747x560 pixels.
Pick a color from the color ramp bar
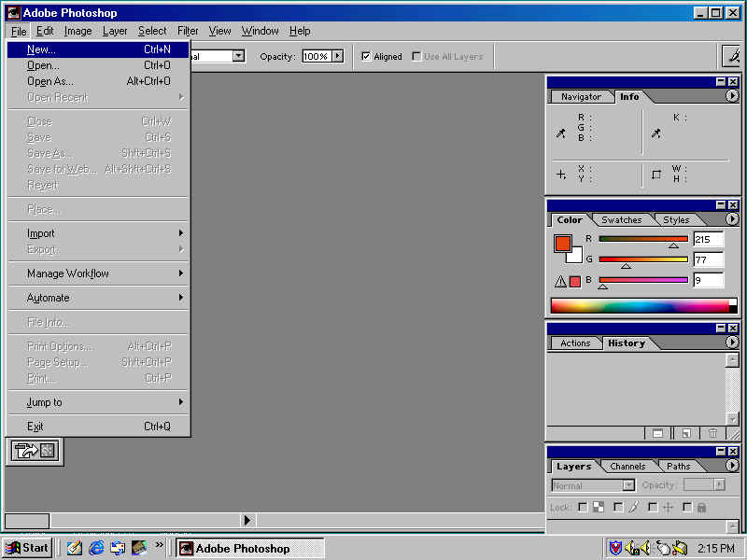643,305
